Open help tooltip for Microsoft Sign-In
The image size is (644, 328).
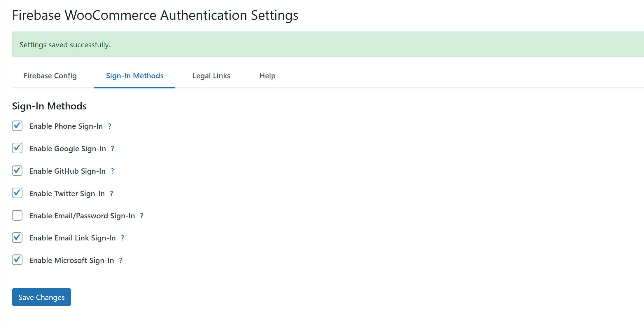pyautogui.click(x=121, y=260)
